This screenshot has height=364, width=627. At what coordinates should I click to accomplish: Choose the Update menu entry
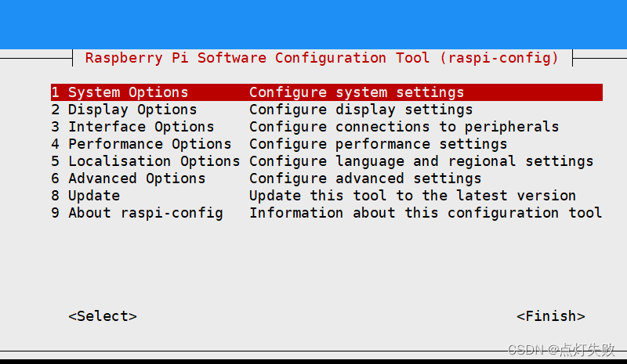point(85,196)
